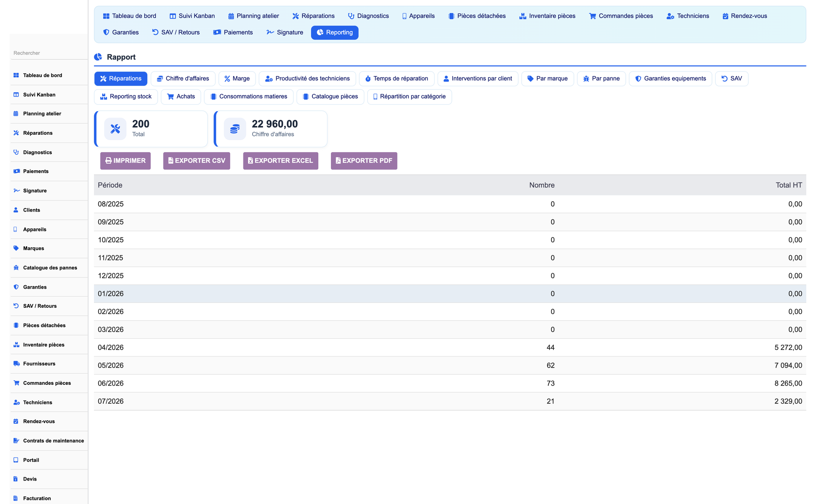Viewport: 814px width, 504px height.
Task: Open Diagnostics in top navigation
Action: click(368, 16)
